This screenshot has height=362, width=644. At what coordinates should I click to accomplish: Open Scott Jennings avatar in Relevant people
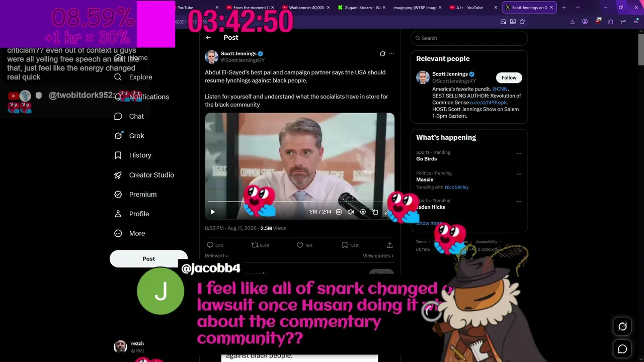tap(423, 77)
